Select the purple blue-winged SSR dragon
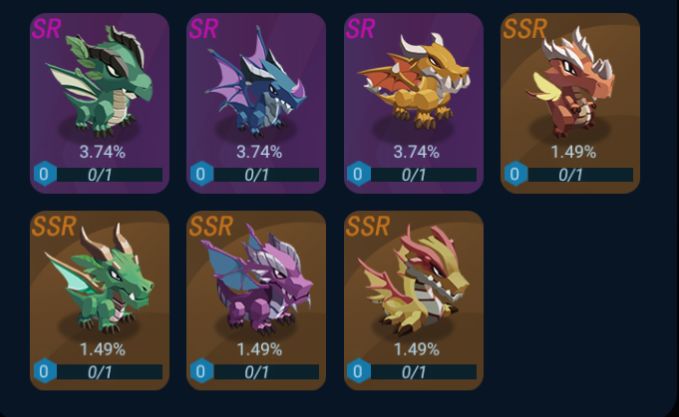Viewport: 679px width, 417px height. click(256, 301)
